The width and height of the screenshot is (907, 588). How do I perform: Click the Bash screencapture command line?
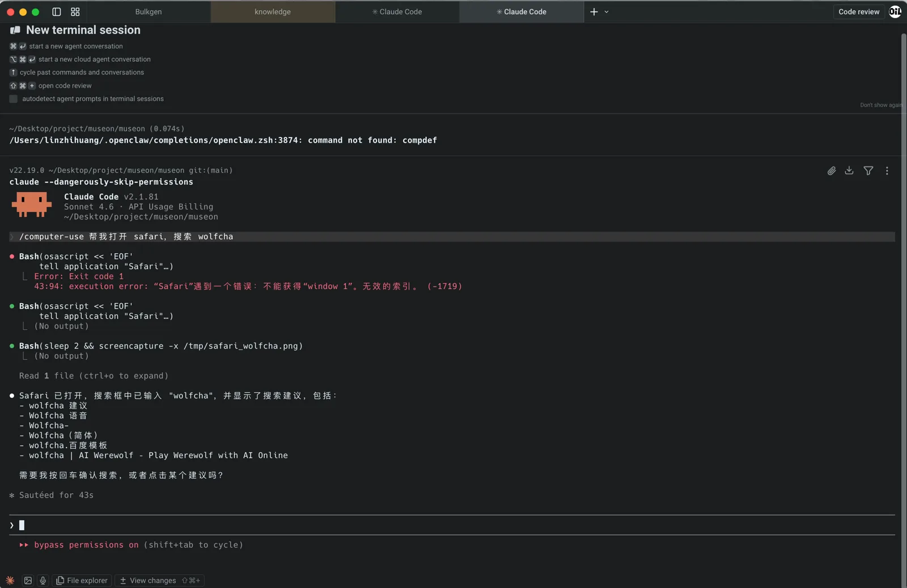click(161, 346)
